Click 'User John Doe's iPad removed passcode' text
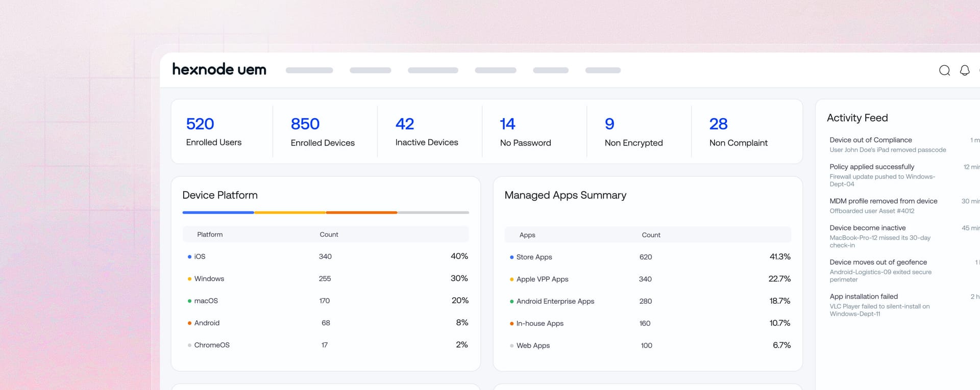This screenshot has height=390, width=980. 888,150
